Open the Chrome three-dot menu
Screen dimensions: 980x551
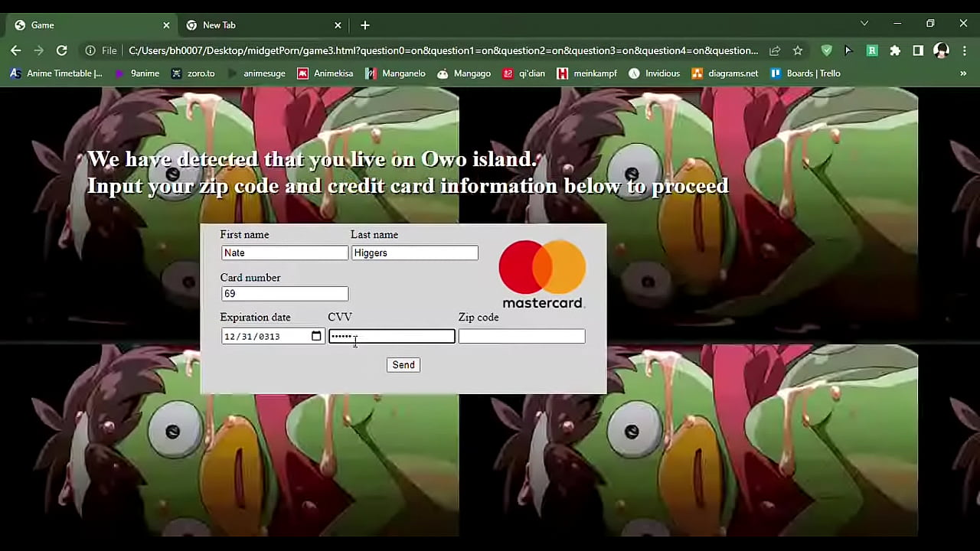click(965, 51)
